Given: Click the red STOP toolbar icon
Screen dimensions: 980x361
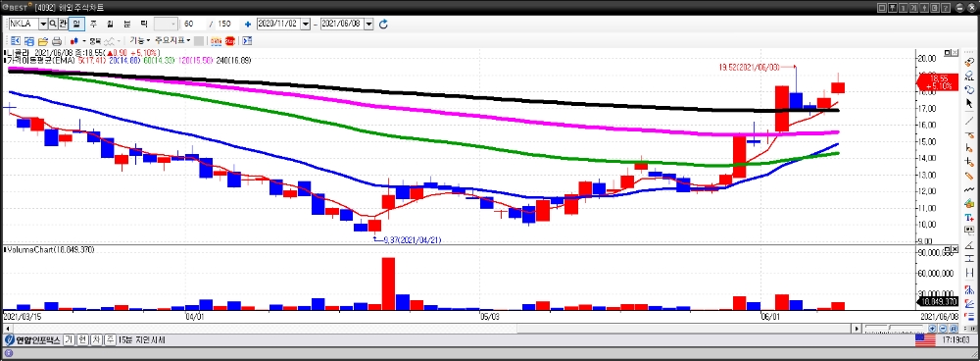Looking at the screenshot, I should click(230, 40).
